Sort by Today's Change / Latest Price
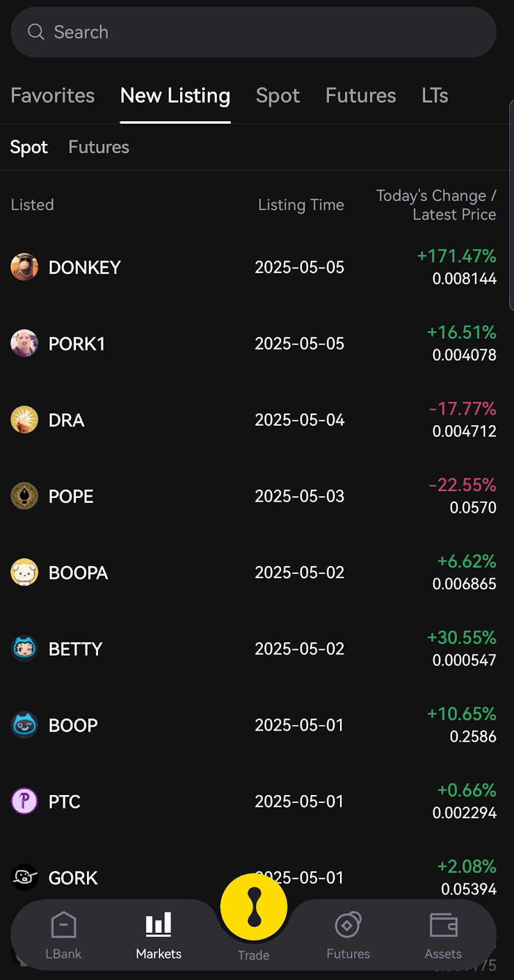 point(436,205)
